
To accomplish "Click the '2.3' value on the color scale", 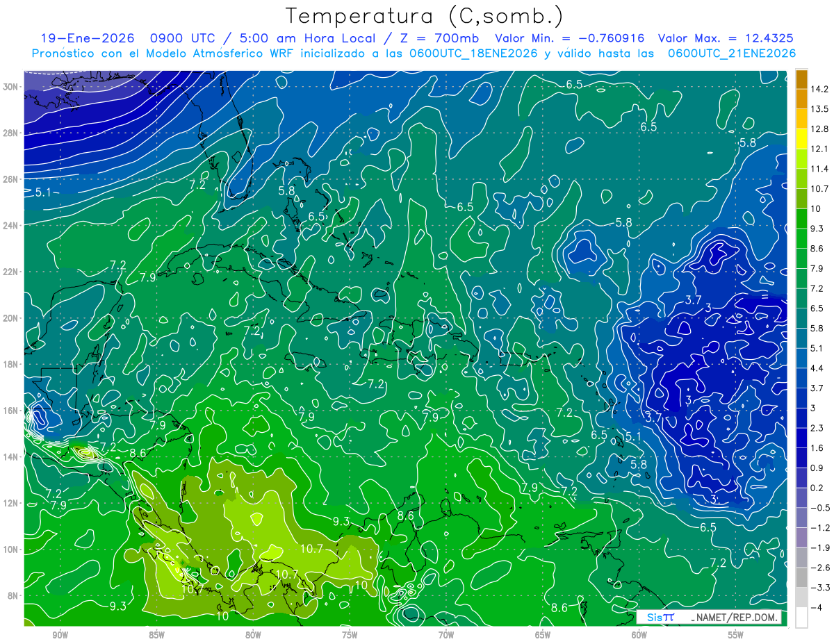I will tap(817, 428).
